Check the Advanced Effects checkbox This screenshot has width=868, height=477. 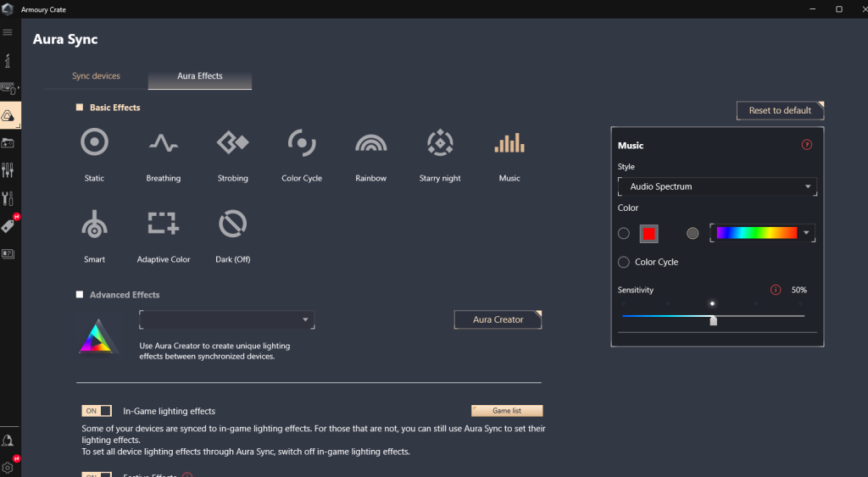[80, 295]
